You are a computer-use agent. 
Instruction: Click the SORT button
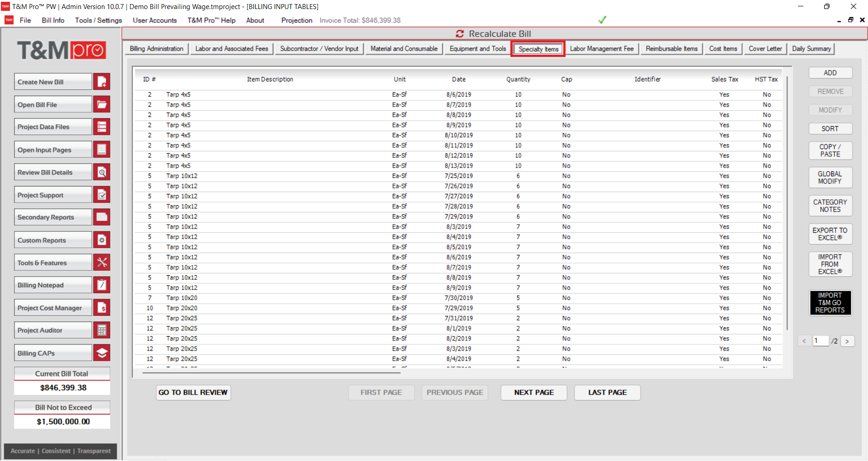pos(830,129)
